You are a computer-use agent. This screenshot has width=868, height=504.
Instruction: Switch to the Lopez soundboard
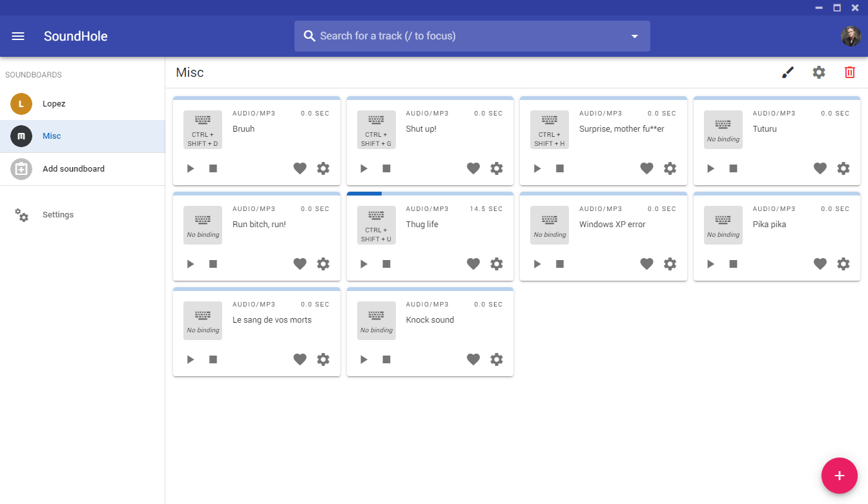coord(54,103)
